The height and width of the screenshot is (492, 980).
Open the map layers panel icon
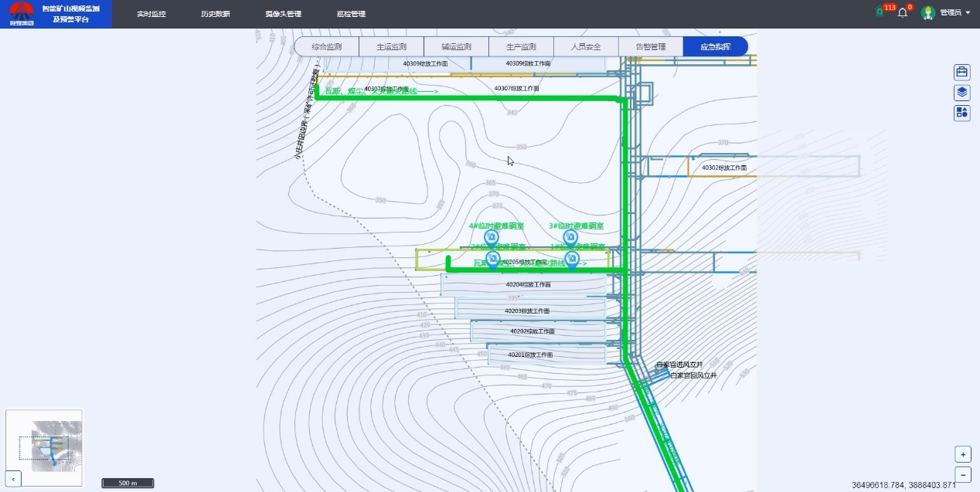point(962,93)
